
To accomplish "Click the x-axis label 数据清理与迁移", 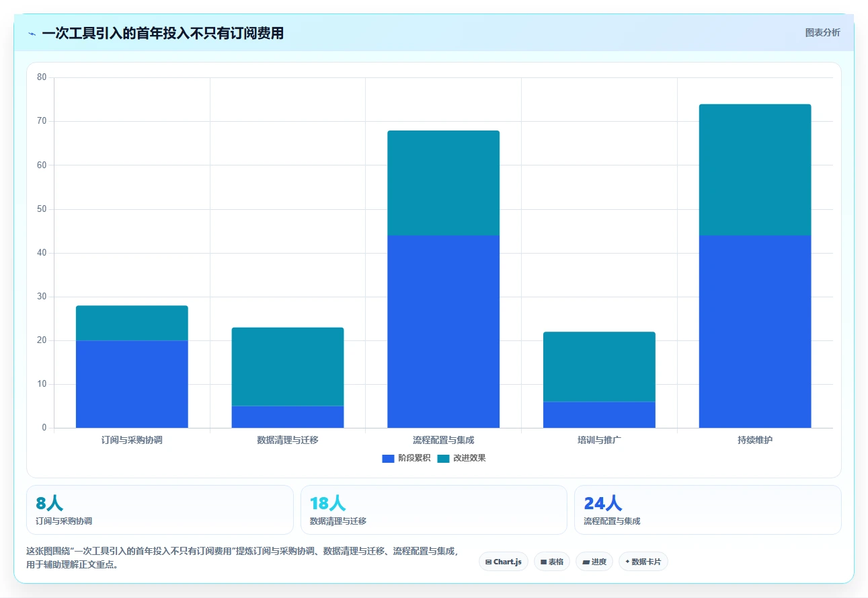I will (x=288, y=440).
